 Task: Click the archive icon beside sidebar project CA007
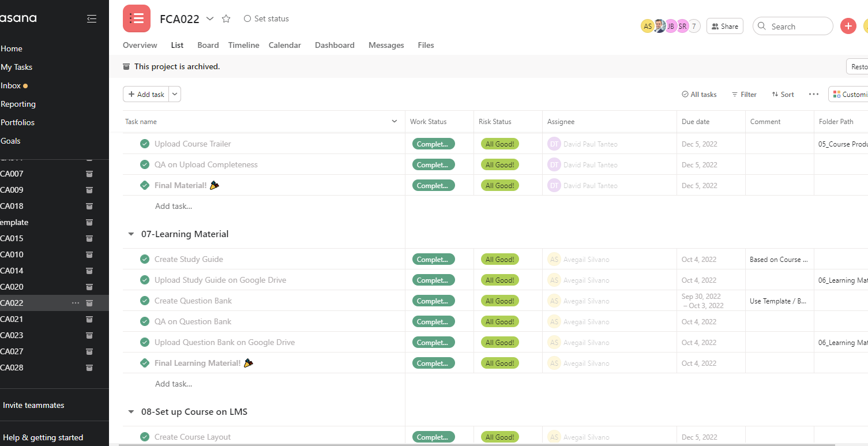tap(89, 174)
